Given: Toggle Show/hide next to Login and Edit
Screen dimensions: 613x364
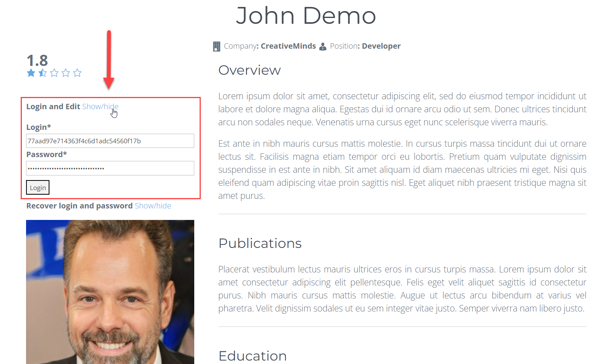Looking at the screenshot, I should (100, 107).
